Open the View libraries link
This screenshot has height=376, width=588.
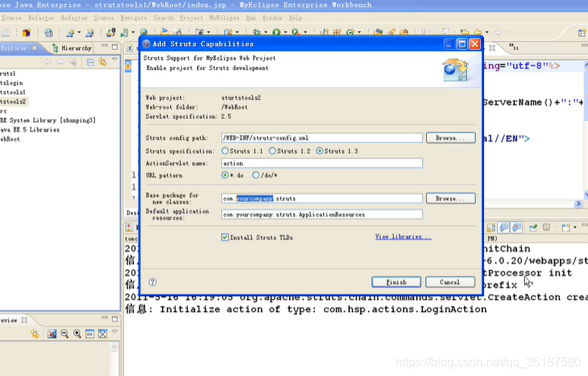pos(403,237)
